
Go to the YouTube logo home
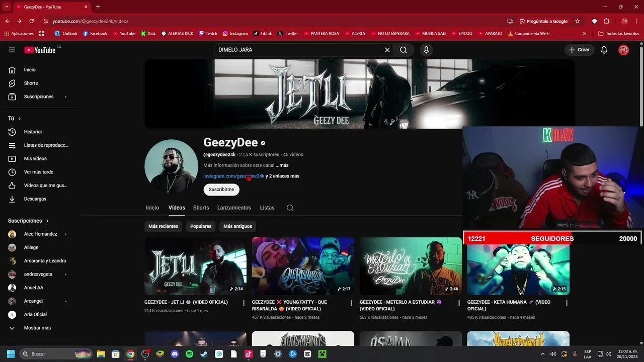pos(40,50)
